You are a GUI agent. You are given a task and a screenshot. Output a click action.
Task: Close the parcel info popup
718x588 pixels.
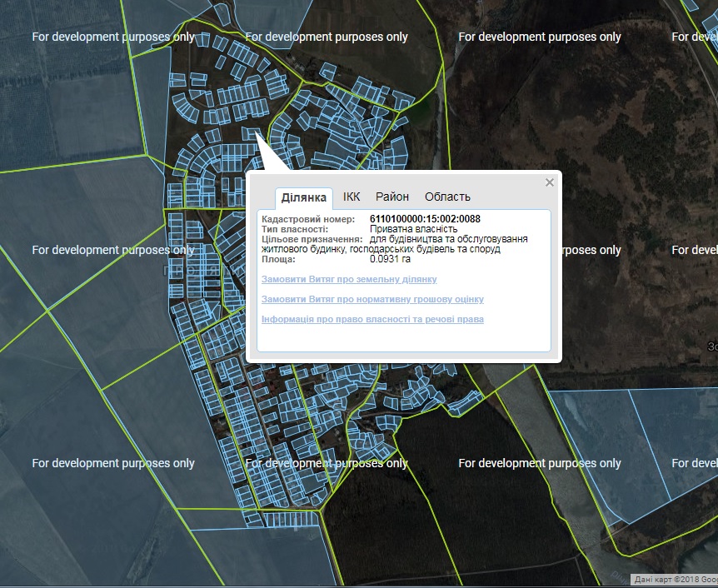coord(550,182)
